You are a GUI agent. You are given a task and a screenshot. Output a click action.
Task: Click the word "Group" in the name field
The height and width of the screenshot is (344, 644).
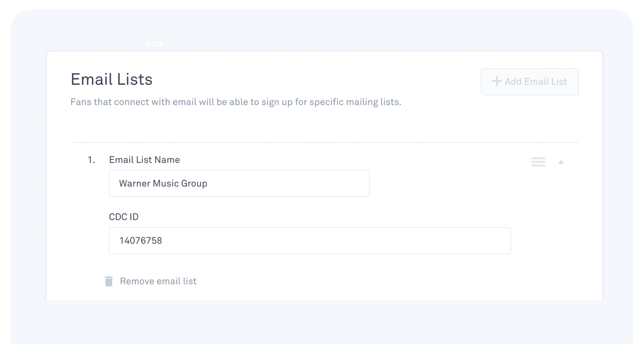pyautogui.click(x=194, y=183)
